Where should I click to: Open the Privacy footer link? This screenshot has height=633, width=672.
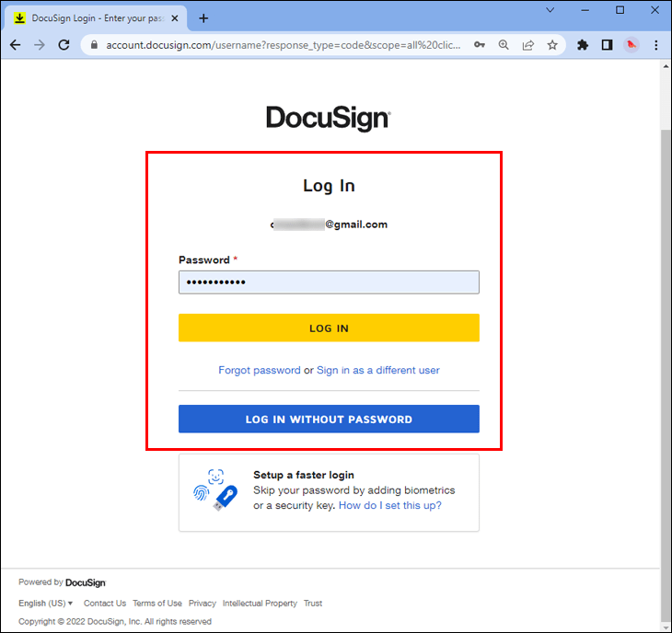tap(203, 603)
